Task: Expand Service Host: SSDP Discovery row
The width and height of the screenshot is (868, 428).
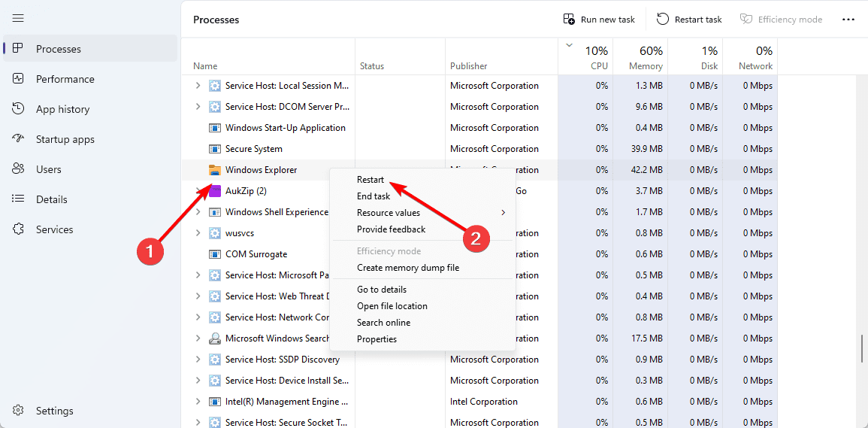Action: click(x=198, y=360)
